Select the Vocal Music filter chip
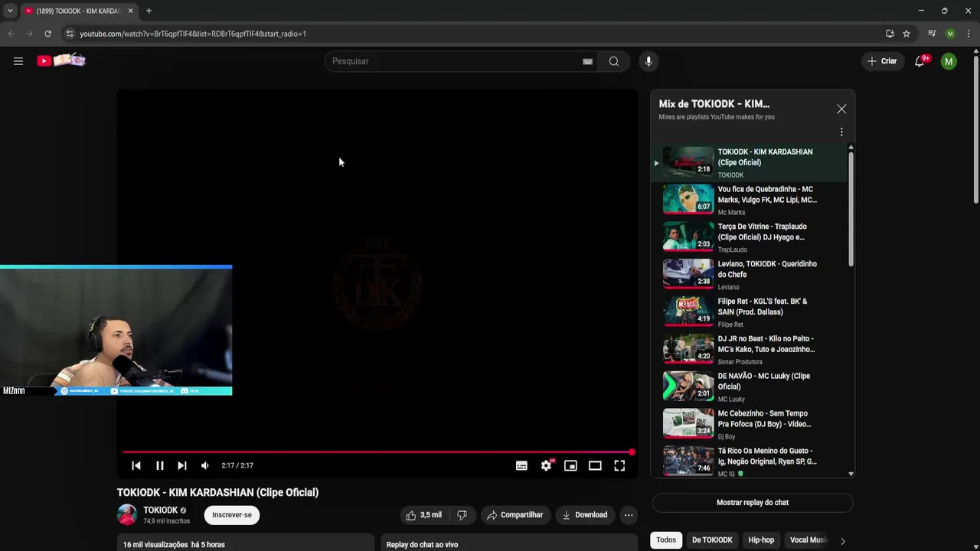The width and height of the screenshot is (980, 551). [808, 540]
